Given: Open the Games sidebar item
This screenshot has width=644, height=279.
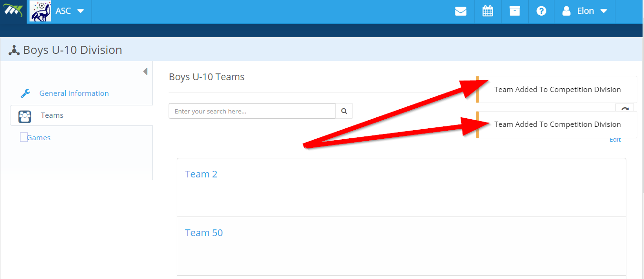Looking at the screenshot, I should pos(39,138).
